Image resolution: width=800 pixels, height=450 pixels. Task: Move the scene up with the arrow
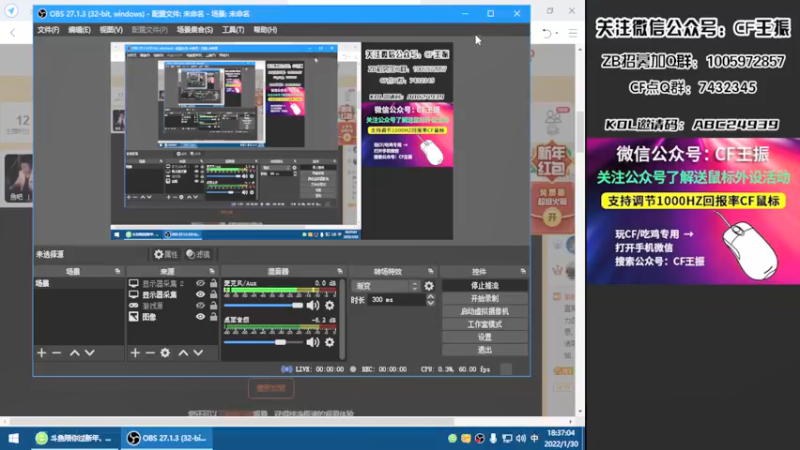(x=74, y=353)
